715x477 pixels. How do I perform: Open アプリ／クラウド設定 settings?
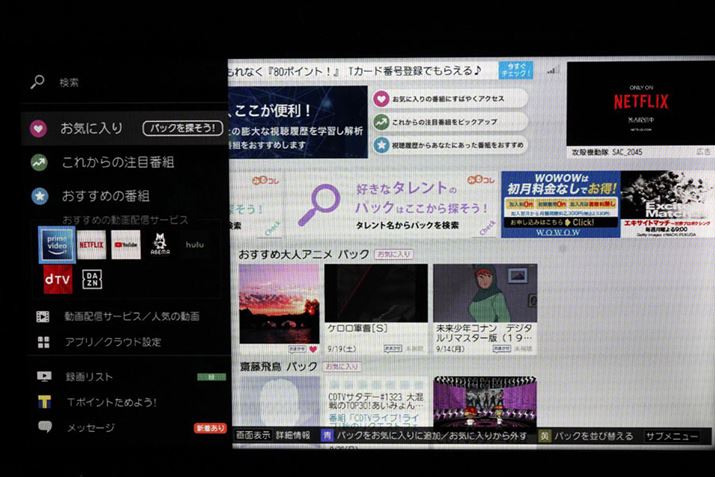click(112, 342)
